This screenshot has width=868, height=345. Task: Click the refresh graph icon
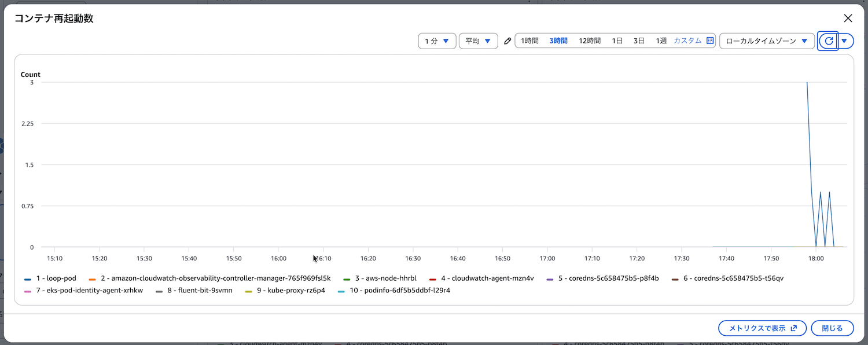(828, 41)
